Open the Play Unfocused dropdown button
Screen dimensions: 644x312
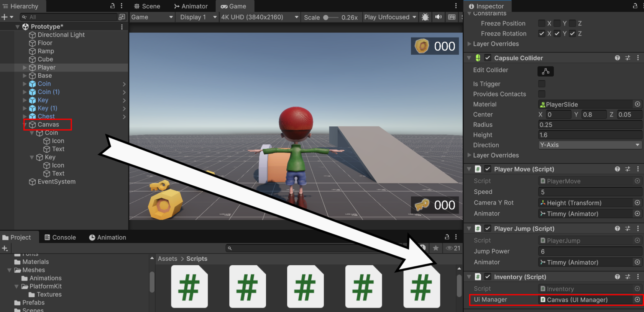390,17
